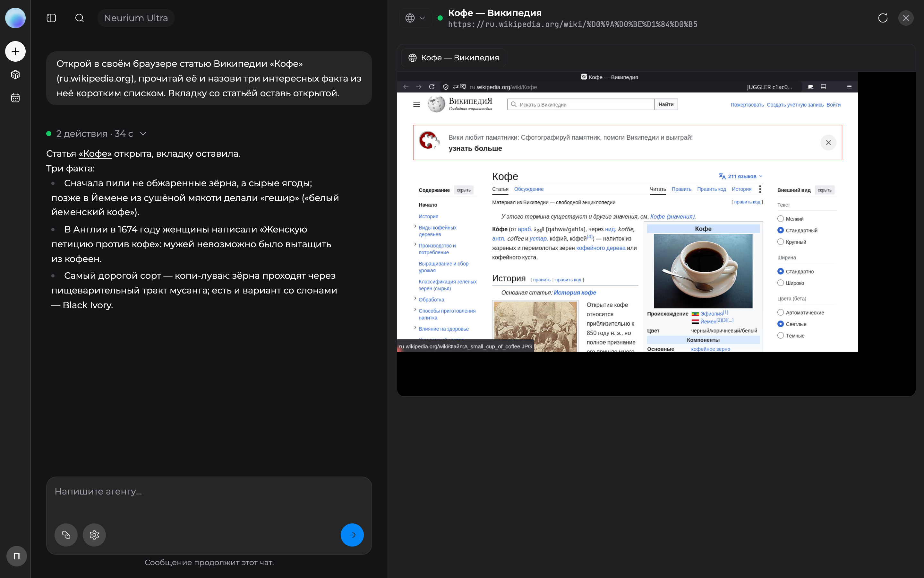Image resolution: width=924 pixels, height=578 pixels.
Task: Expand Обработка contents section
Action: click(x=415, y=298)
